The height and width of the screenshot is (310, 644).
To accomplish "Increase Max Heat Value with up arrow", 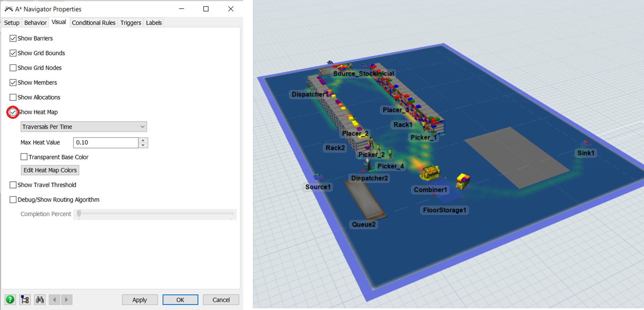I will [x=143, y=140].
